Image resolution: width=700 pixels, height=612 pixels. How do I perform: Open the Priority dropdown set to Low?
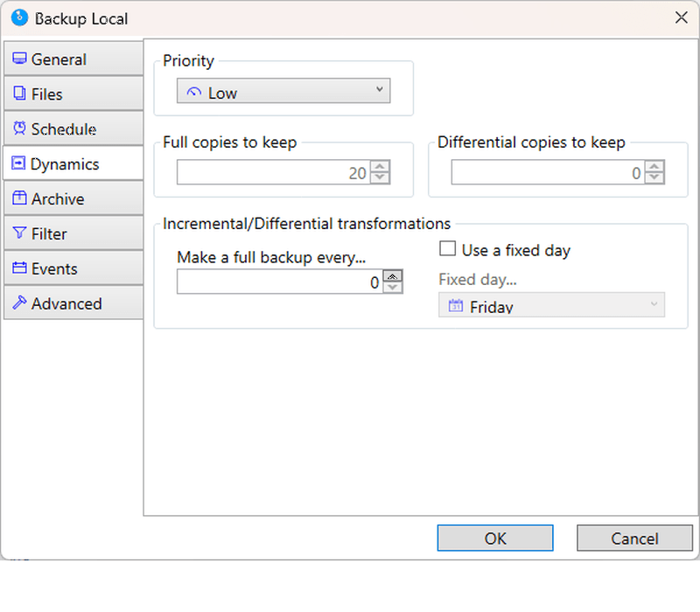283,91
